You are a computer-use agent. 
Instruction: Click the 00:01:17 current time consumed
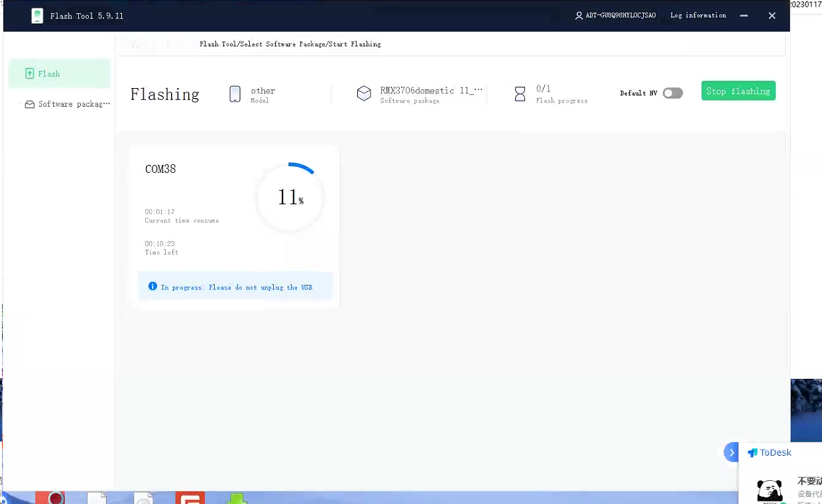point(160,212)
